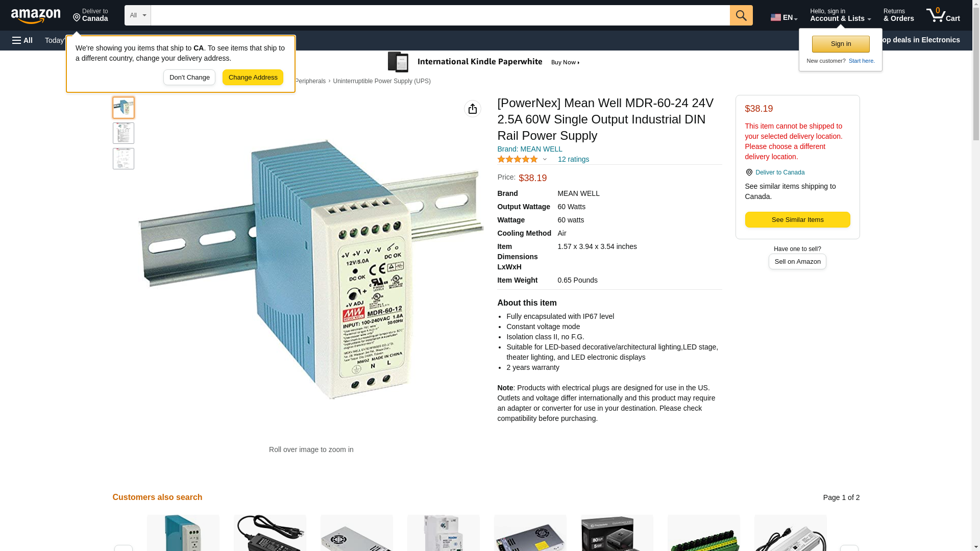The image size is (980, 551).
Task: Click Change Address button
Action: pos(253,78)
